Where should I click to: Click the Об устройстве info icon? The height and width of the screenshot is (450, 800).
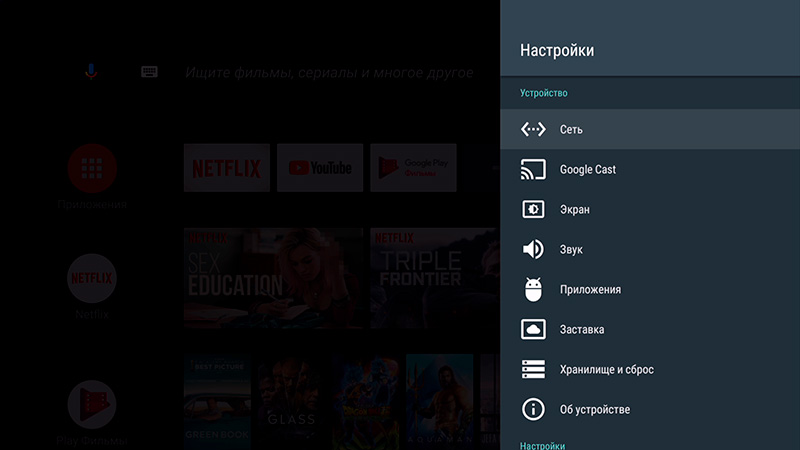point(533,409)
